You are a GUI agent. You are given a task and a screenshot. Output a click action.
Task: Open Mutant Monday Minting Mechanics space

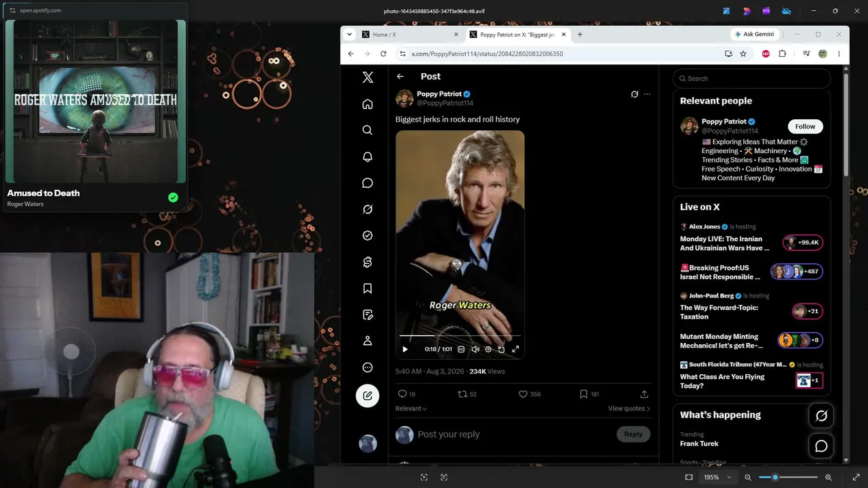pyautogui.click(x=751, y=341)
